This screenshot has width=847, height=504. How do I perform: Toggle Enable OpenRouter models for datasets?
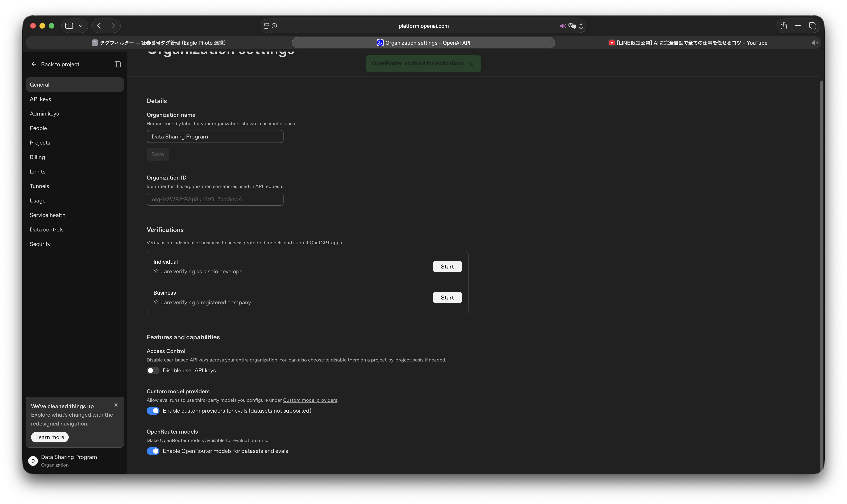coord(153,451)
